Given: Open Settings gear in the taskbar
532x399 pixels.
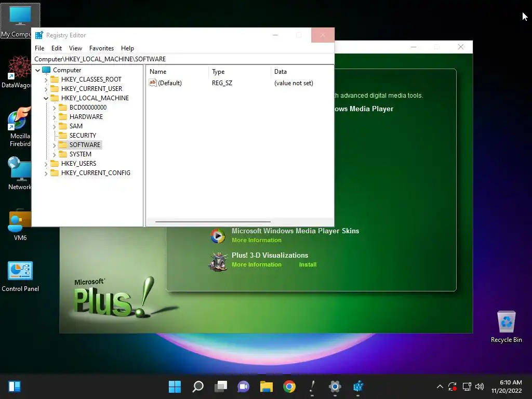Looking at the screenshot, I should point(335,387).
